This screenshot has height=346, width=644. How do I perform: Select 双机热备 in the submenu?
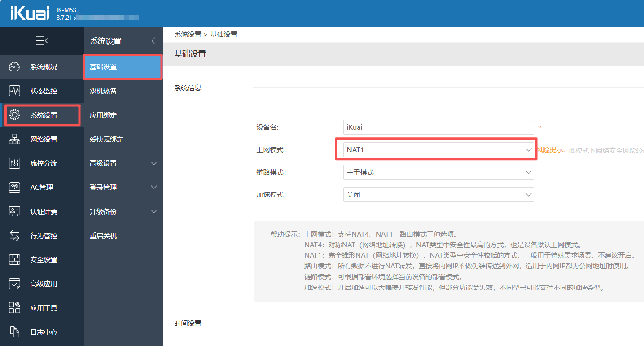coord(103,91)
